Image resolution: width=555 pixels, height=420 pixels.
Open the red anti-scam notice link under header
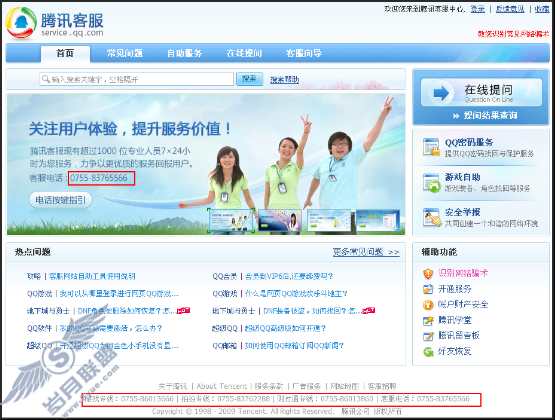(514, 34)
